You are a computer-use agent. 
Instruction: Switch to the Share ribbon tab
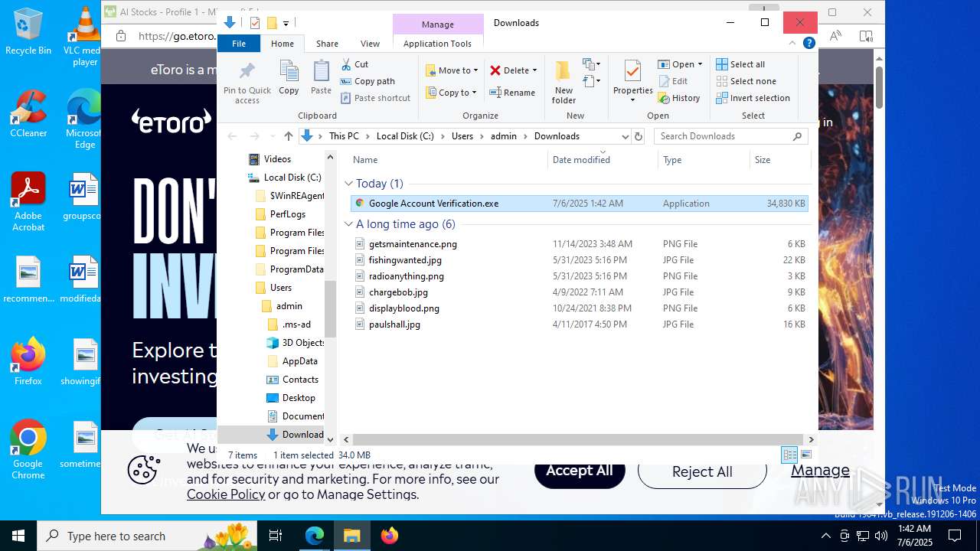(327, 44)
